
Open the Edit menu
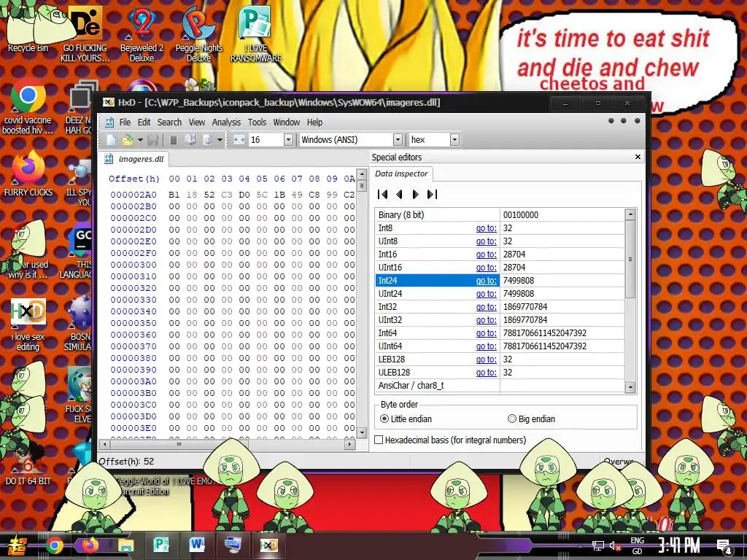(x=144, y=122)
